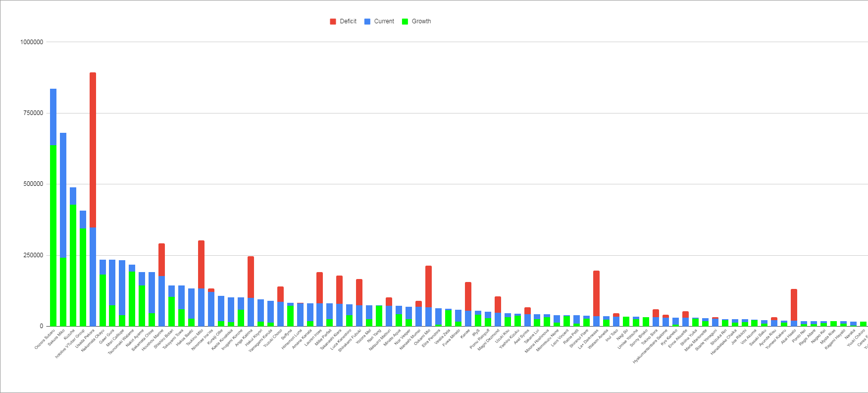Click the green Growth segment of Nekomata Okayu's bar
This screenshot has height=393, width=868.
pos(102,300)
